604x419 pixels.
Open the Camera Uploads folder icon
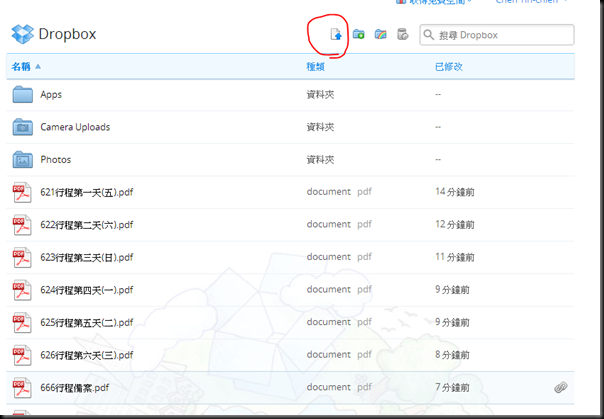[22, 127]
